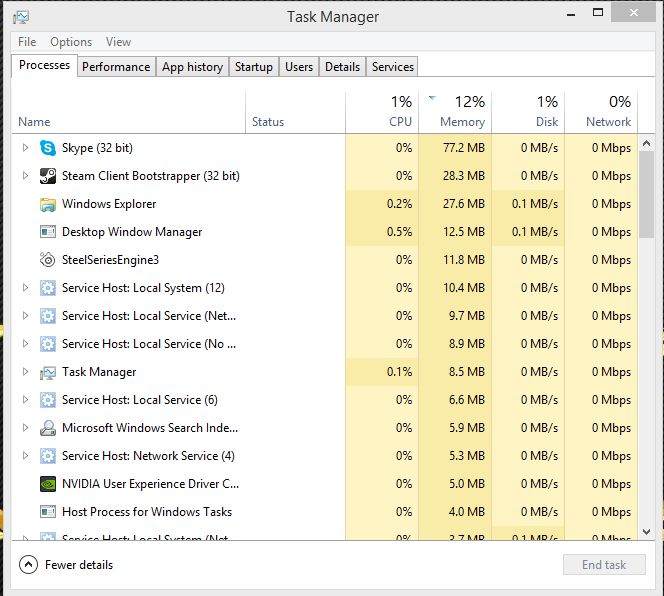Switch to the Services tab
This screenshot has width=664, height=596.
click(393, 67)
